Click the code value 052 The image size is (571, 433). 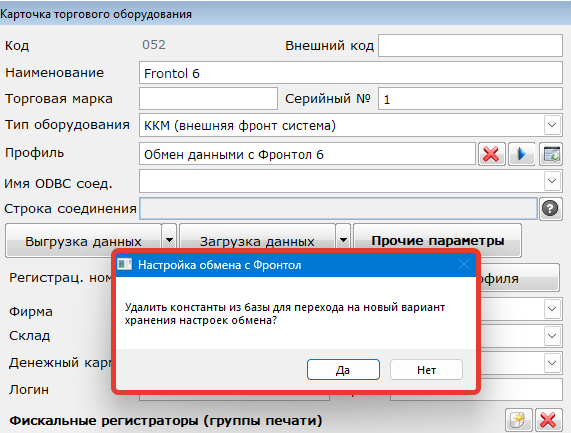(x=154, y=45)
